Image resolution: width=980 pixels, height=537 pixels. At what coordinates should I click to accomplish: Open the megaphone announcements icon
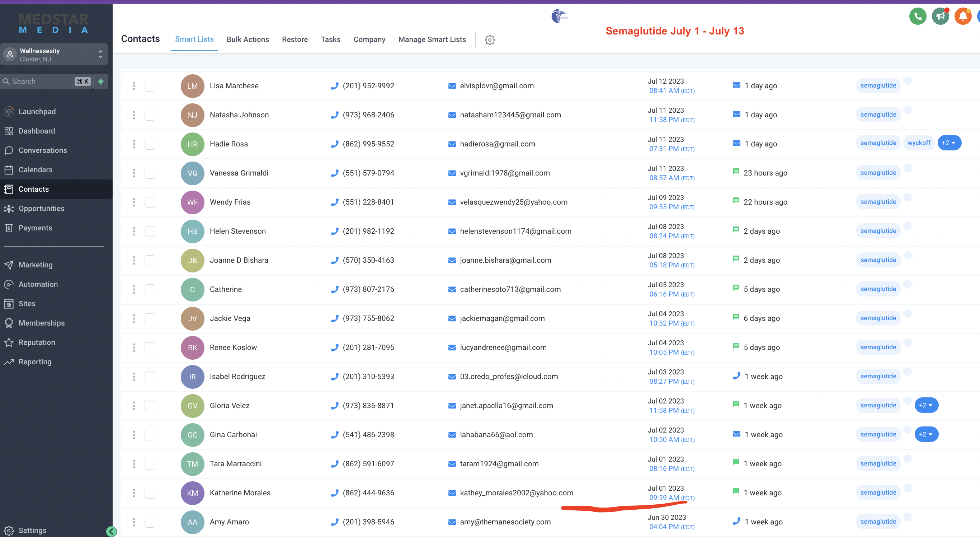coord(941,17)
